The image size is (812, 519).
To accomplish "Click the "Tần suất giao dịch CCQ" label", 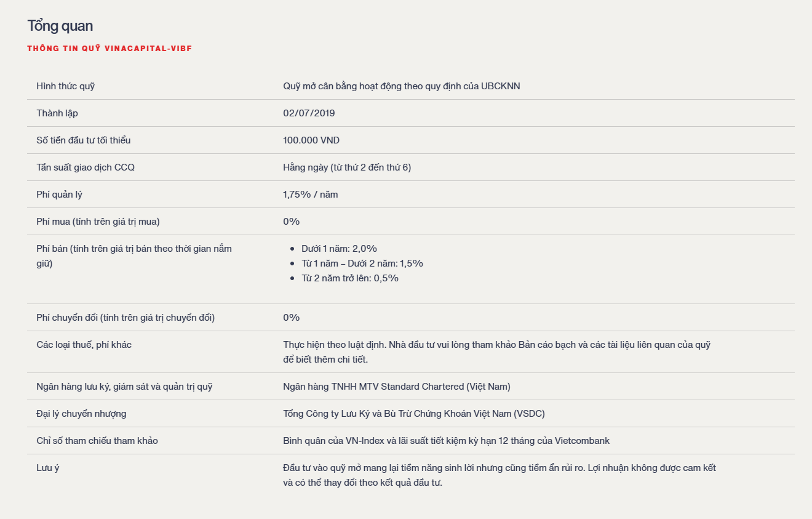I will click(x=86, y=167).
